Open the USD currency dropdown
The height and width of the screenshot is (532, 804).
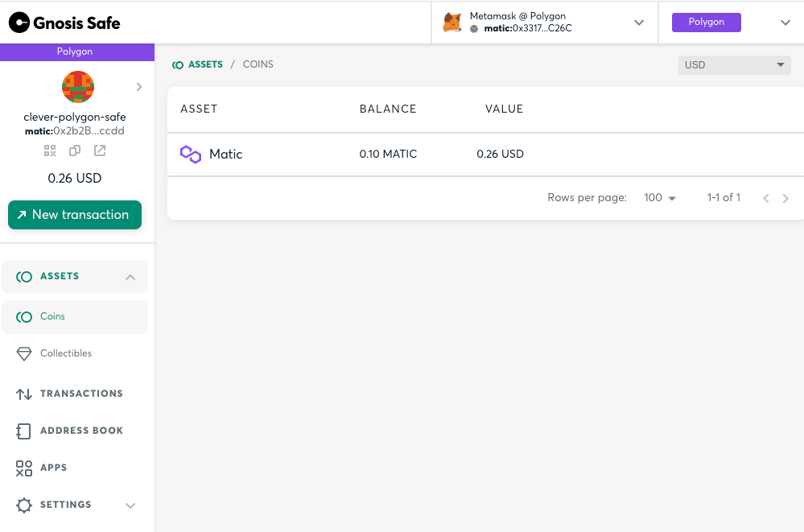pos(734,65)
